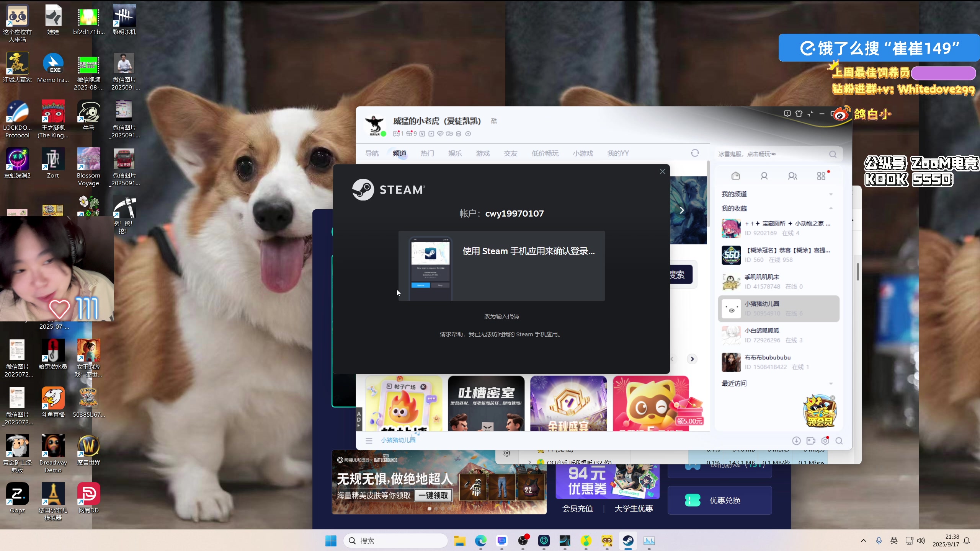Image resolution: width=980 pixels, height=551 pixels.
Task: Click the phone illustration in the Steam dialog
Action: point(430,268)
